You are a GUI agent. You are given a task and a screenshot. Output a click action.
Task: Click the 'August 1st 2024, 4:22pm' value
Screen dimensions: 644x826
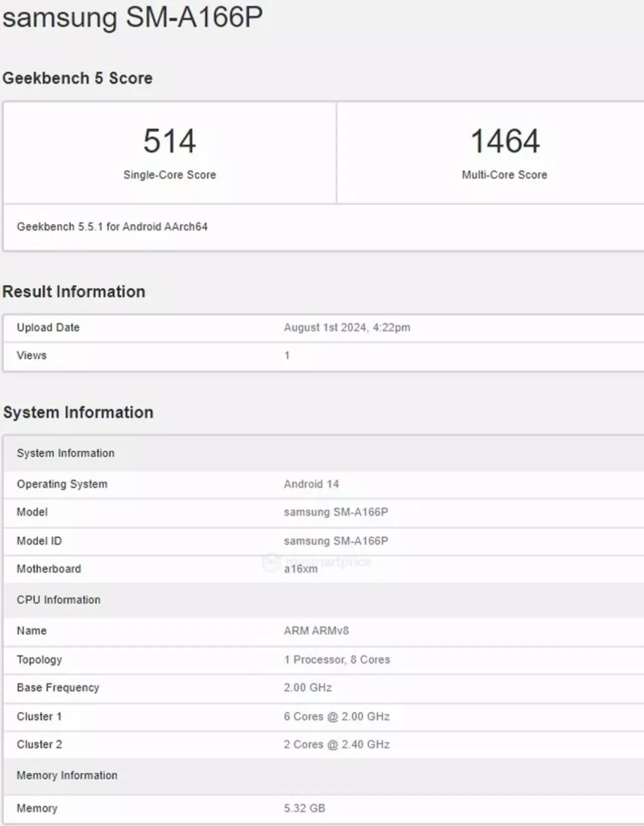(x=347, y=327)
